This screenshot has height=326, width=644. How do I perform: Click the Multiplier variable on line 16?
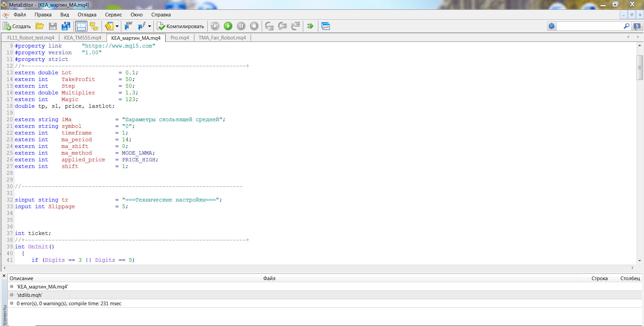pos(78,93)
